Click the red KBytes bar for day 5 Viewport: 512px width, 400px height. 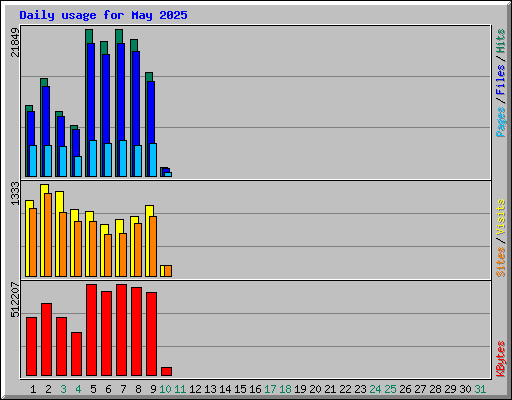(x=91, y=330)
